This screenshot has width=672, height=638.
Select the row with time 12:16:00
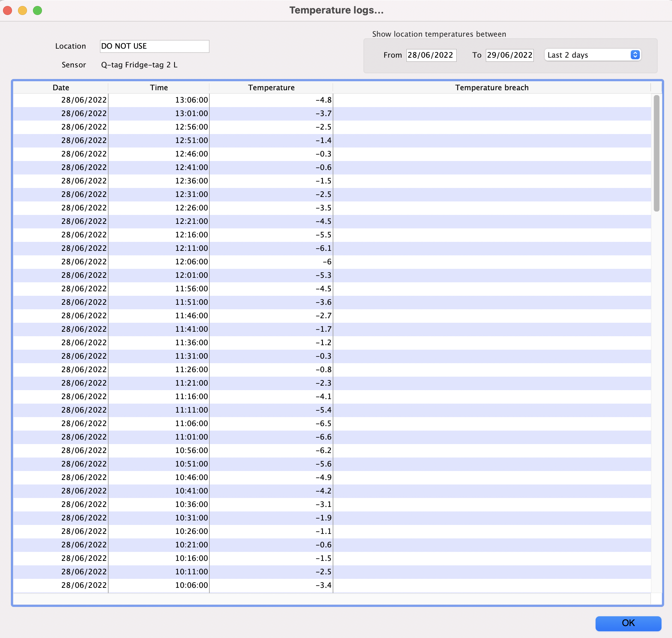tap(332, 235)
